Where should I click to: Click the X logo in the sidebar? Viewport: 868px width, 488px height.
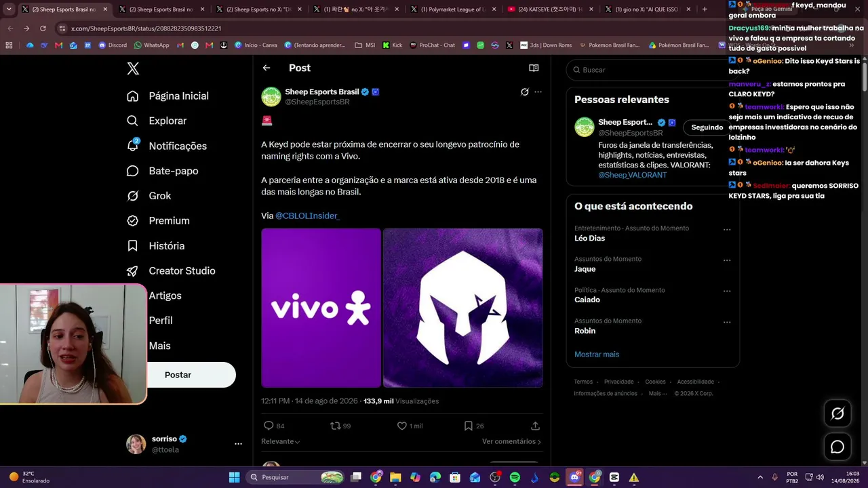coord(133,68)
